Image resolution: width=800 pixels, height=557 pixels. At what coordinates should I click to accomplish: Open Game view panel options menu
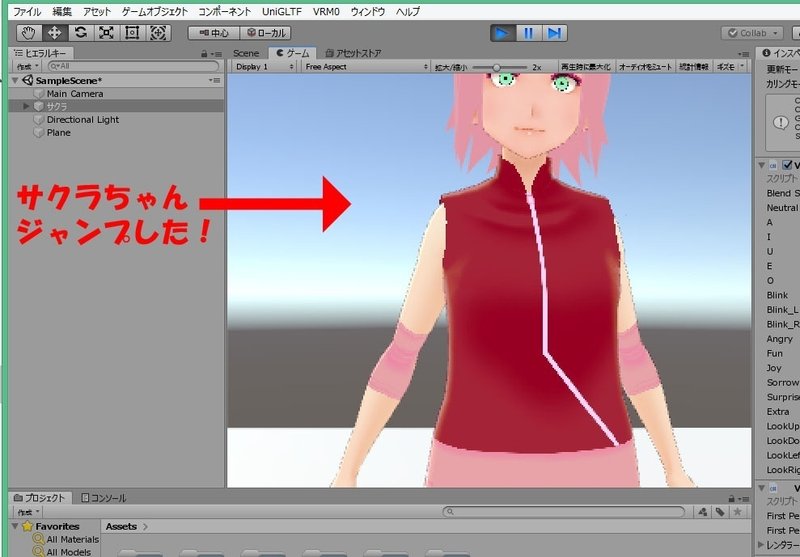[743, 54]
